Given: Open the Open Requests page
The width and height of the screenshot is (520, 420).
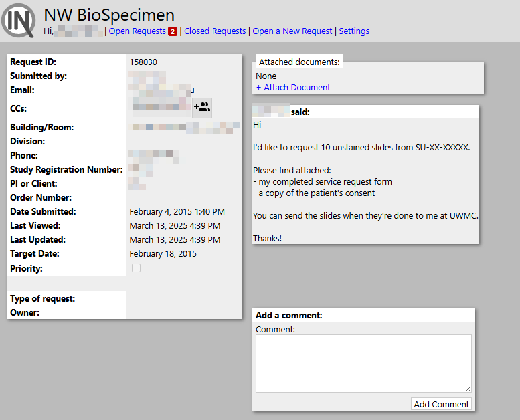Looking at the screenshot, I should 137,31.
